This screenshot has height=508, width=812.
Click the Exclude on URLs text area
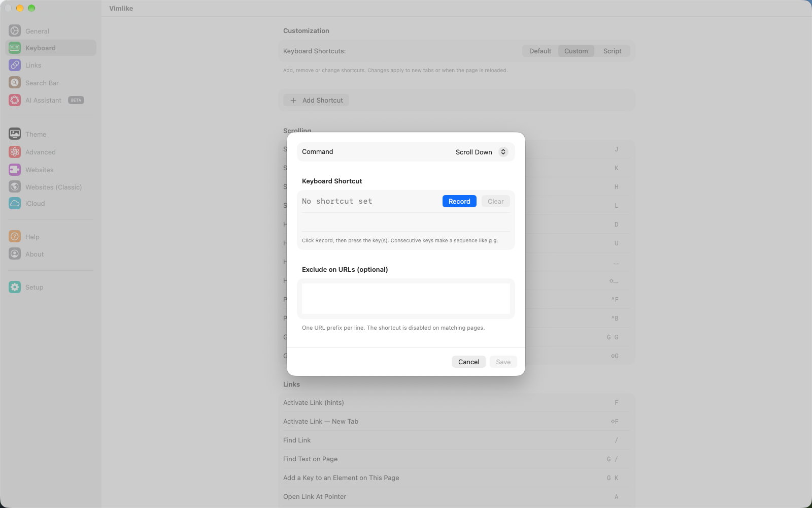tap(406, 299)
